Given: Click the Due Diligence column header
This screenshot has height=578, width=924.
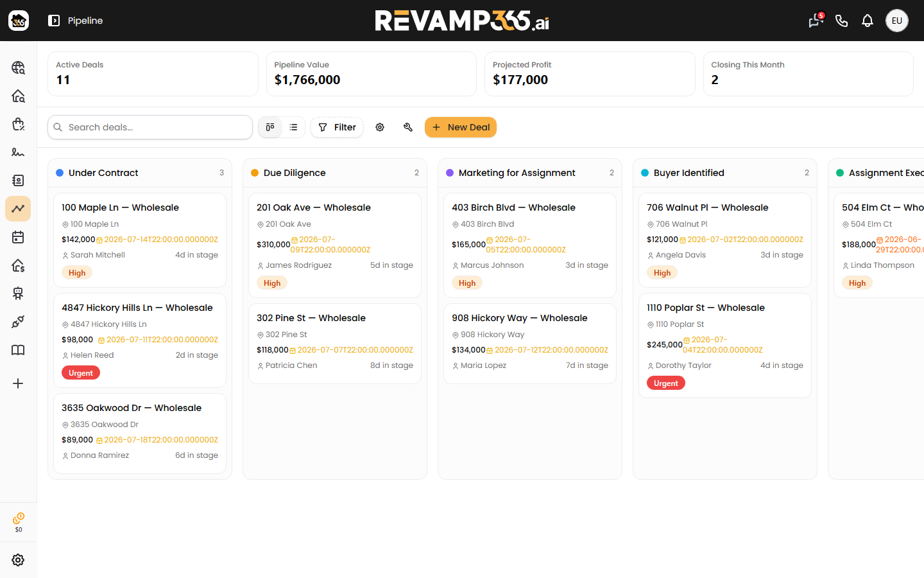Looking at the screenshot, I should 335,173.
